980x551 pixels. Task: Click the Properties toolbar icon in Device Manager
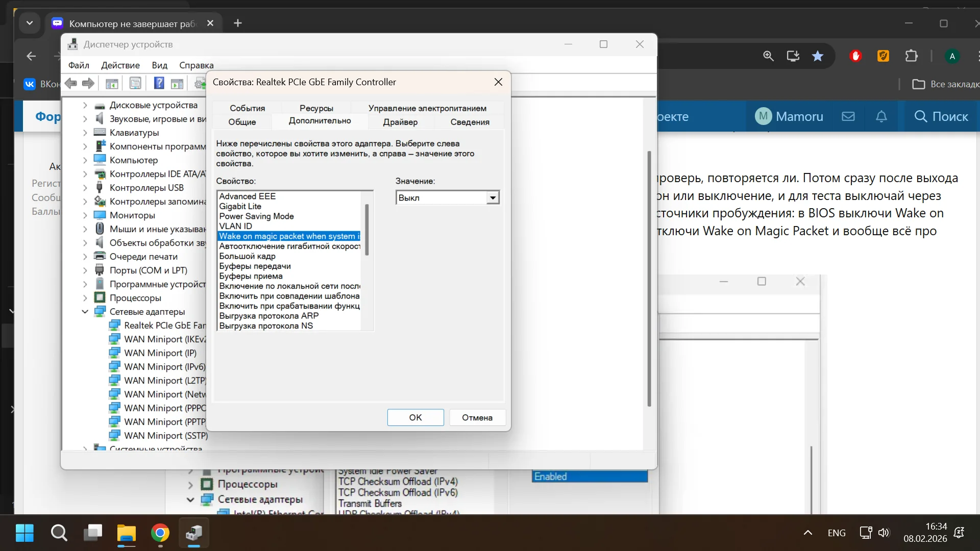pos(135,83)
